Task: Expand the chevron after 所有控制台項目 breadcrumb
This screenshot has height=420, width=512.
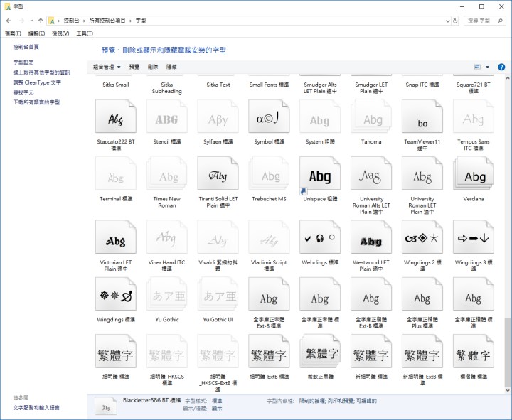Action: (x=130, y=21)
